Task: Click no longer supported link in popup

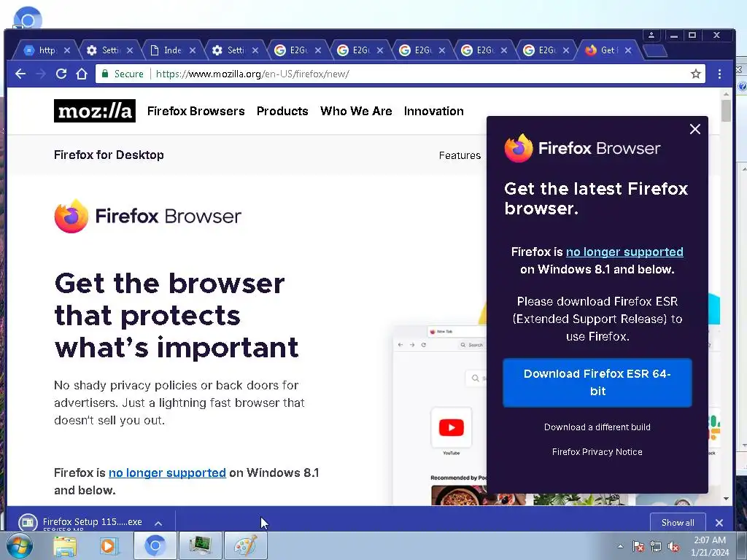Action: (624, 252)
